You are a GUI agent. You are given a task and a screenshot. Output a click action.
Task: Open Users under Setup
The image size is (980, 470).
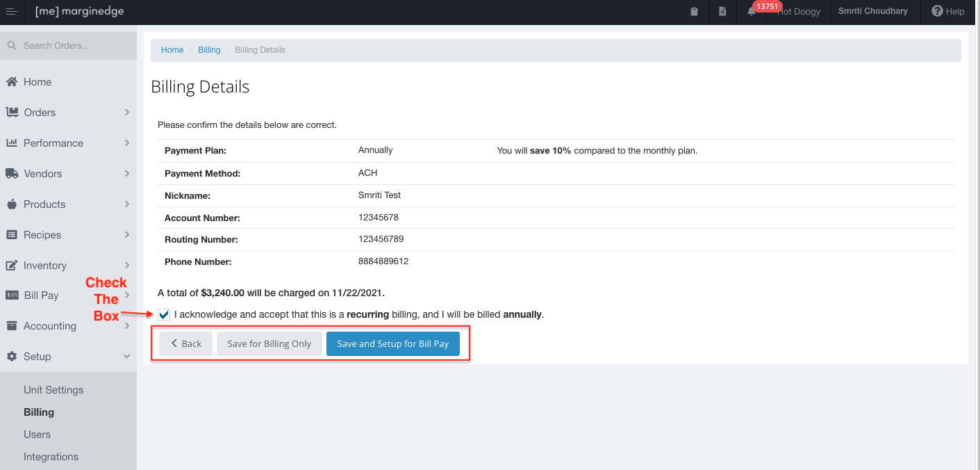point(37,435)
